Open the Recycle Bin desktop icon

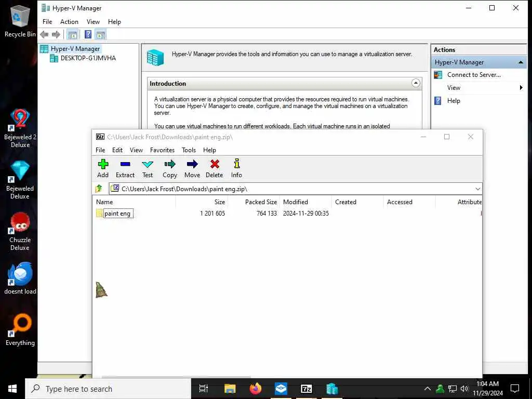tap(20, 21)
